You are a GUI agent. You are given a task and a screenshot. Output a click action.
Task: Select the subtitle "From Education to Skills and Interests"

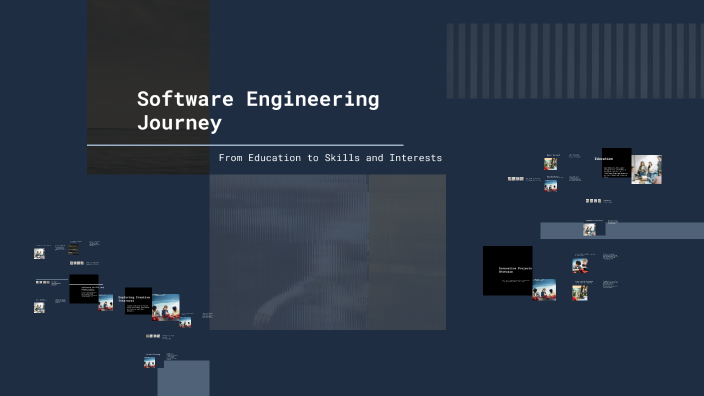(x=330, y=158)
